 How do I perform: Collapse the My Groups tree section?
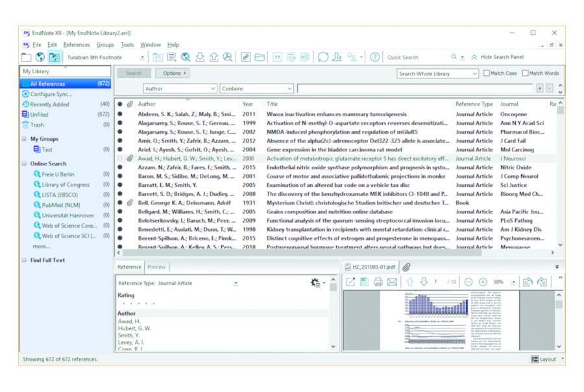pos(24,139)
